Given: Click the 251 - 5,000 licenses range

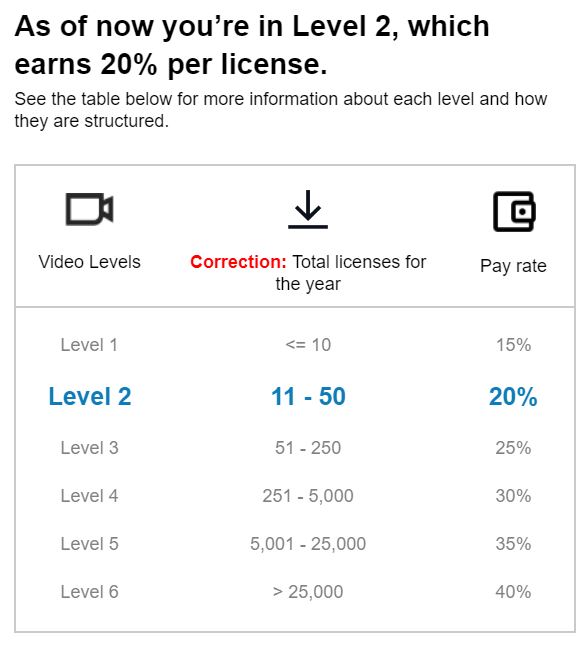Looking at the screenshot, I should pyautogui.click(x=308, y=496).
